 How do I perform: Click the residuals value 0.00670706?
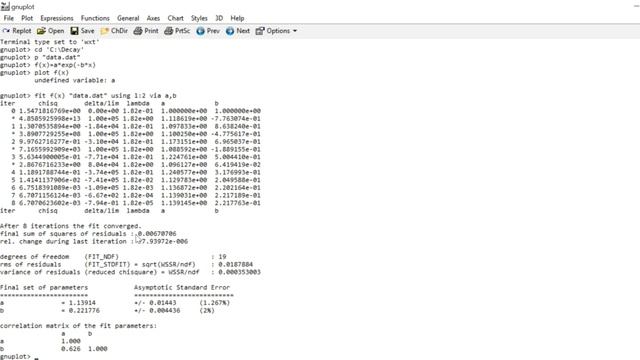tap(157, 234)
